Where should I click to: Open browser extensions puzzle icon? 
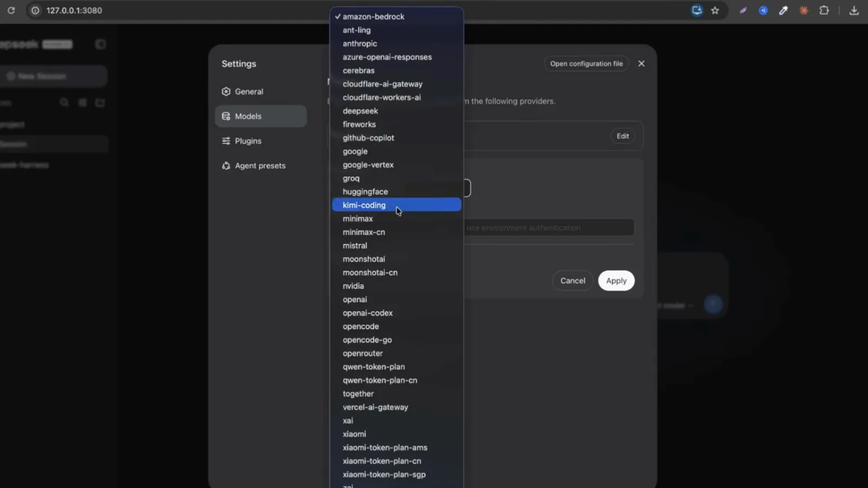click(824, 10)
